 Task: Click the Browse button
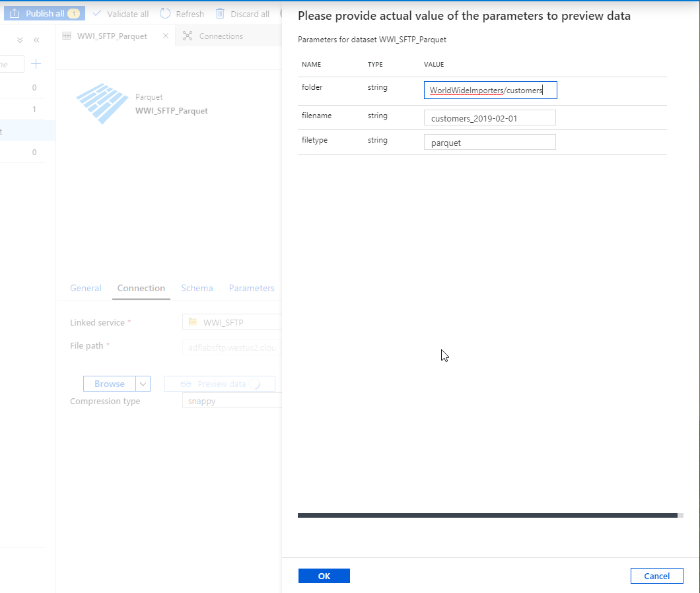[x=110, y=384]
